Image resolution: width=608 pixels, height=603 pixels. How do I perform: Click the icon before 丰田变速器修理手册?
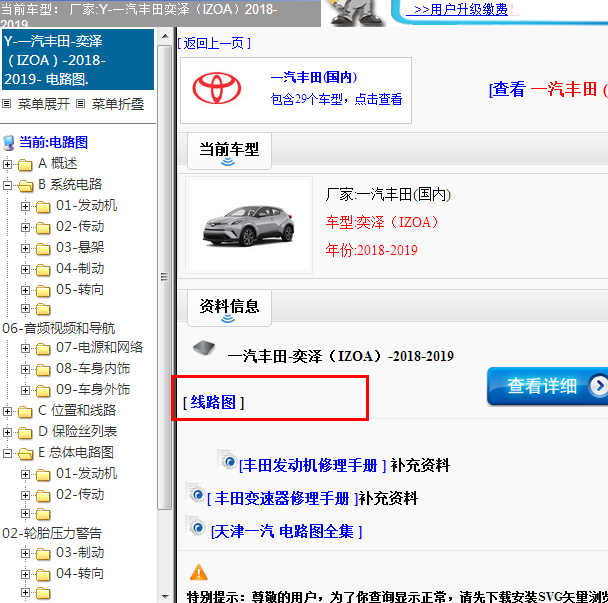pyautogui.click(x=195, y=493)
